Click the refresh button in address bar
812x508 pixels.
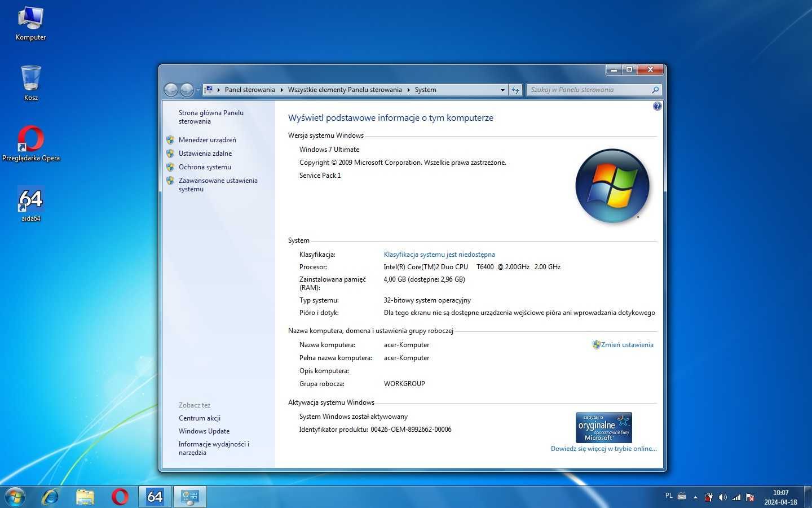pos(515,90)
